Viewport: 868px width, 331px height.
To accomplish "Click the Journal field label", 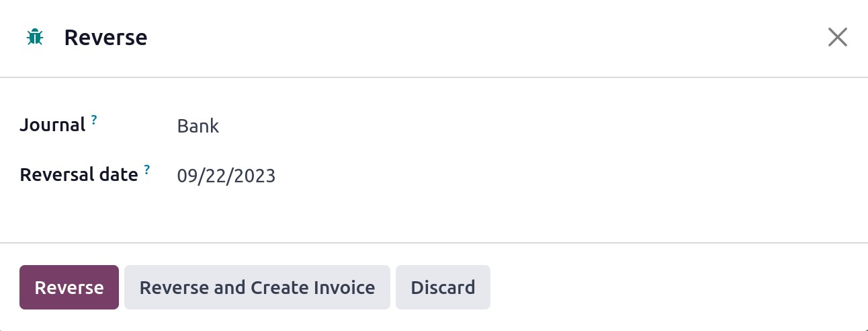I will (52, 125).
